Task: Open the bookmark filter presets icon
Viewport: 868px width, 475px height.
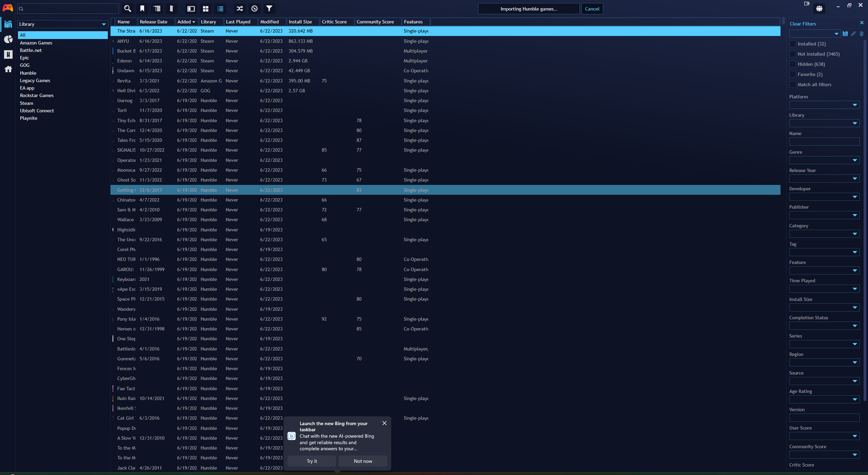Action: [x=142, y=9]
